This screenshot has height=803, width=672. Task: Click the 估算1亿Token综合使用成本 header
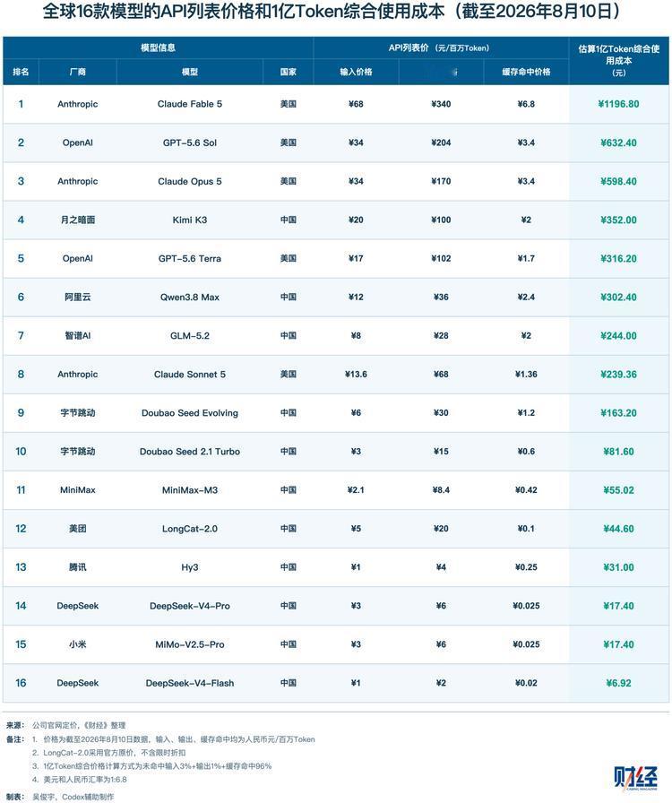(x=619, y=60)
